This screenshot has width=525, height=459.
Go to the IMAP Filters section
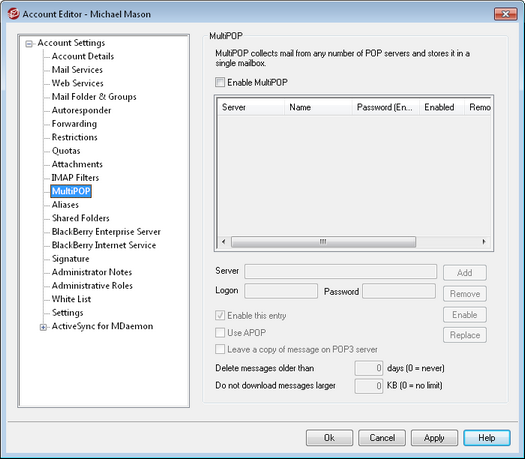click(75, 177)
